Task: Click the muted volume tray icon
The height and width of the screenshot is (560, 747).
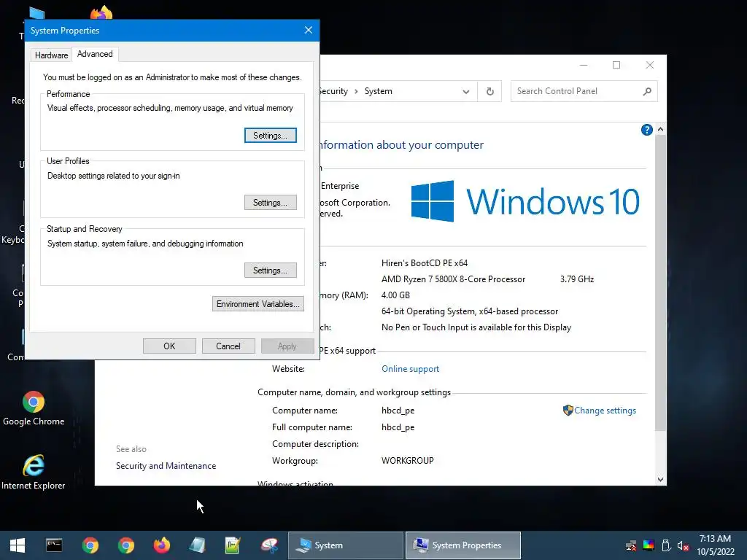Action: [x=683, y=545]
